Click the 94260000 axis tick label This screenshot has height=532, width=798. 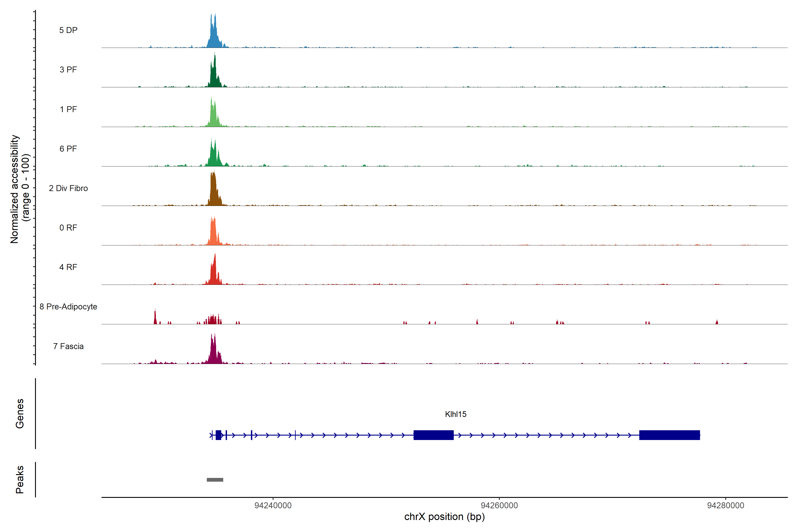[499, 506]
